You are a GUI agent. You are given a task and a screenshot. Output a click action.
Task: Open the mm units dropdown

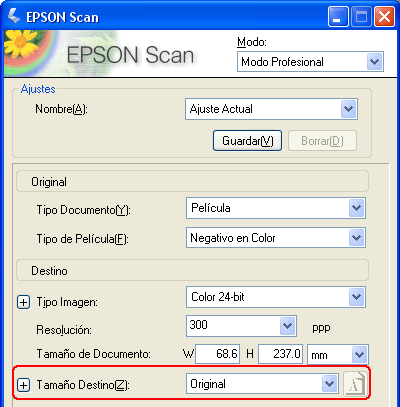tap(338, 354)
